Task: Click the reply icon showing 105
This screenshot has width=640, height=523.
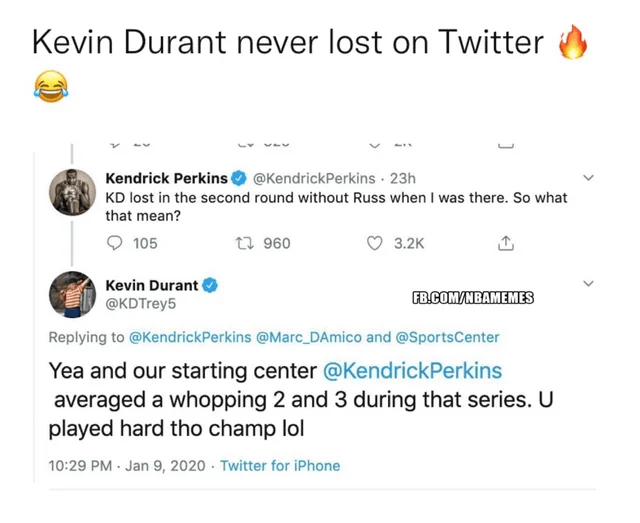Action: coord(116,243)
